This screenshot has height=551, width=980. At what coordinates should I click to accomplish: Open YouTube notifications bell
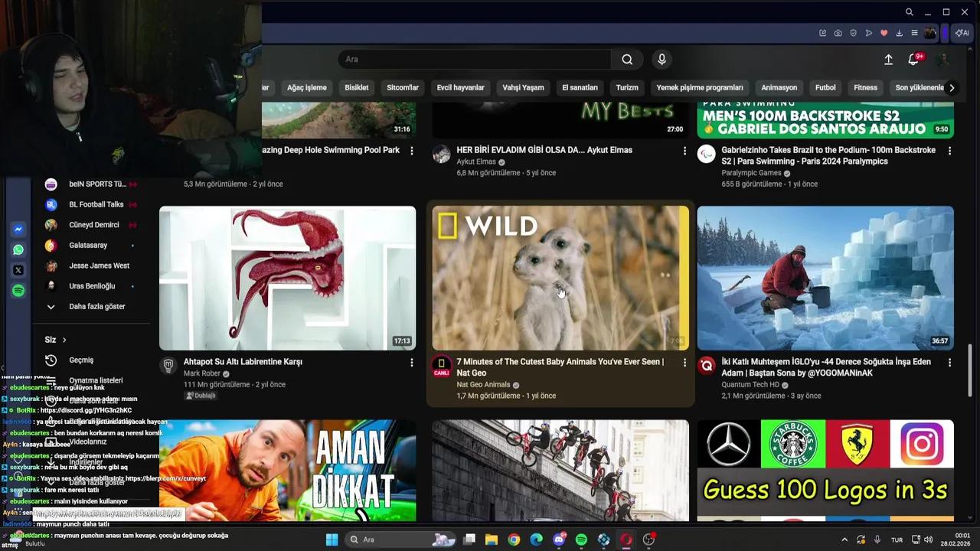pos(913,60)
